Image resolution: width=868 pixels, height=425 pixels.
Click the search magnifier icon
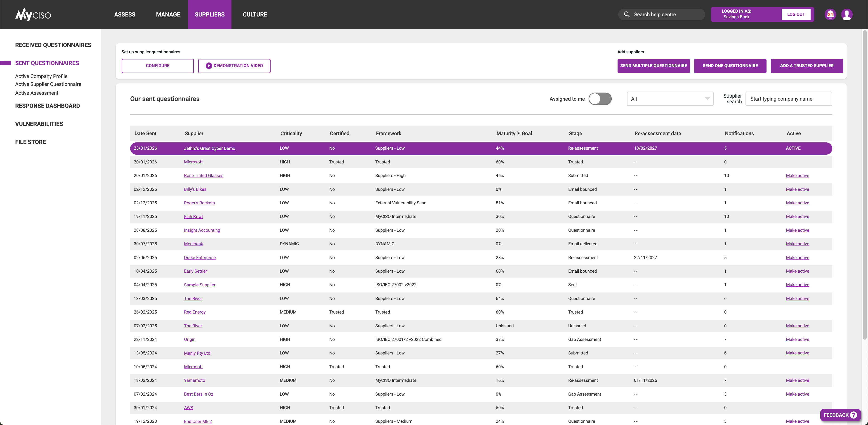pos(627,14)
